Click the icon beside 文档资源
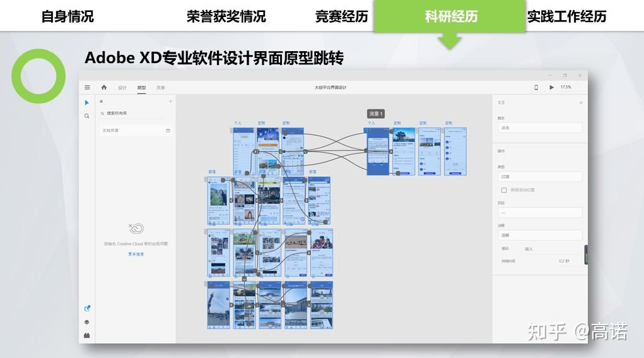The image size is (644, 358). click(x=168, y=130)
